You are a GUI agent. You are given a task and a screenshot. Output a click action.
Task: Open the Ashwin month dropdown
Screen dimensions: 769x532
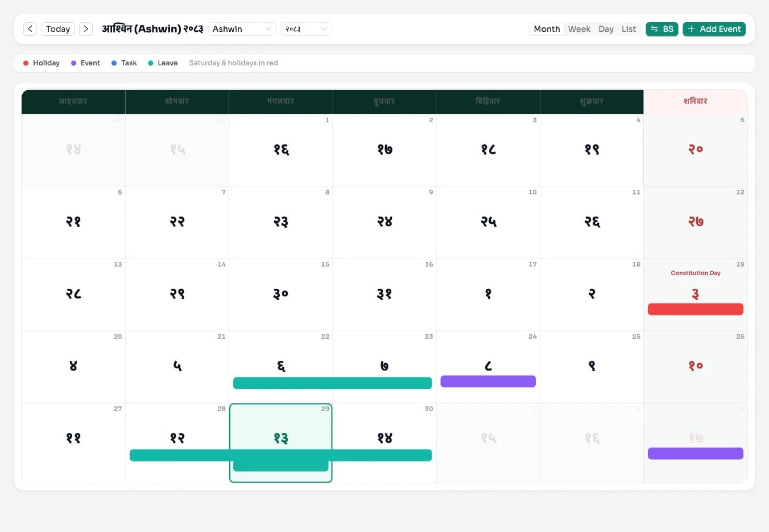coord(242,29)
